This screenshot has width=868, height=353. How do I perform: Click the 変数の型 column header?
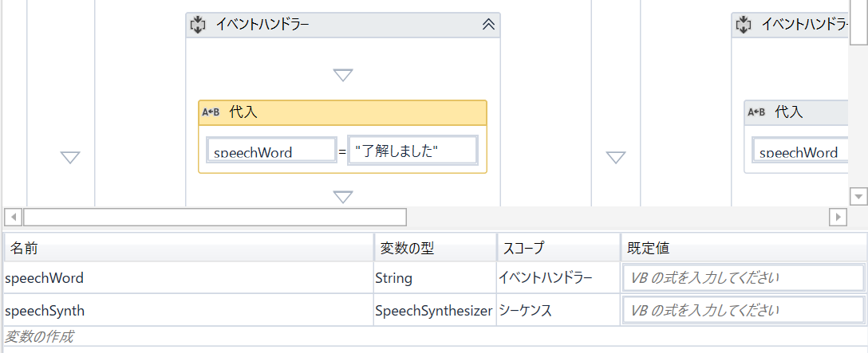(x=435, y=248)
